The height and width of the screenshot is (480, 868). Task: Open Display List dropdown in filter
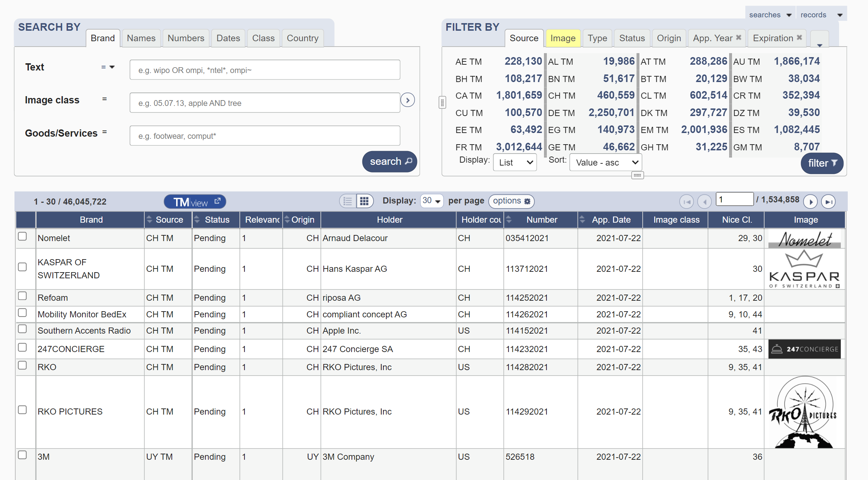(x=515, y=163)
